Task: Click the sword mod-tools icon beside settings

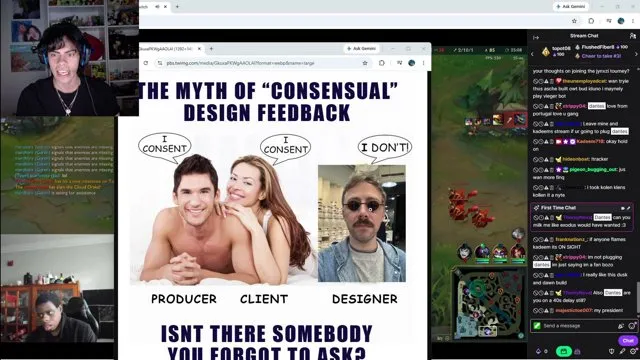Action: 622,351
